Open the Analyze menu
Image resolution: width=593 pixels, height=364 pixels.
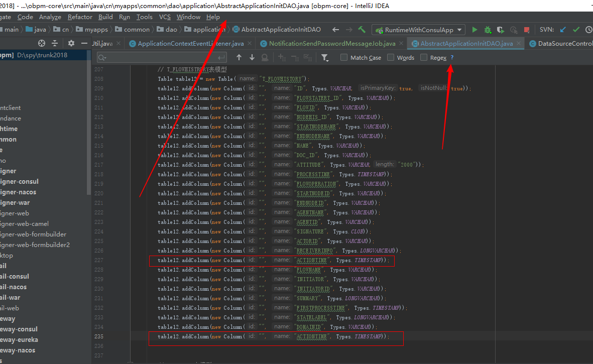(50, 17)
